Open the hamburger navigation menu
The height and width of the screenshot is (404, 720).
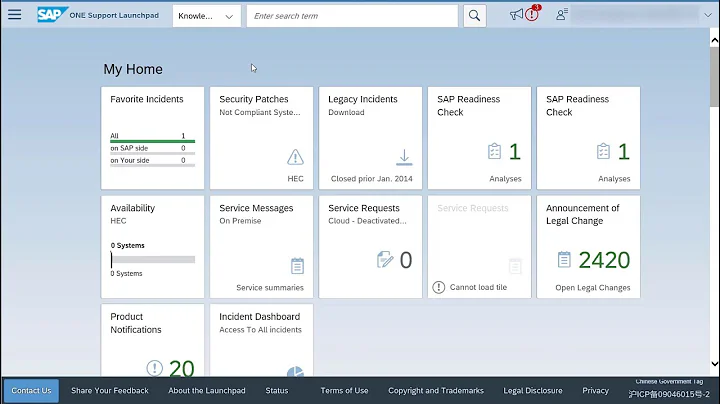tap(15, 14)
